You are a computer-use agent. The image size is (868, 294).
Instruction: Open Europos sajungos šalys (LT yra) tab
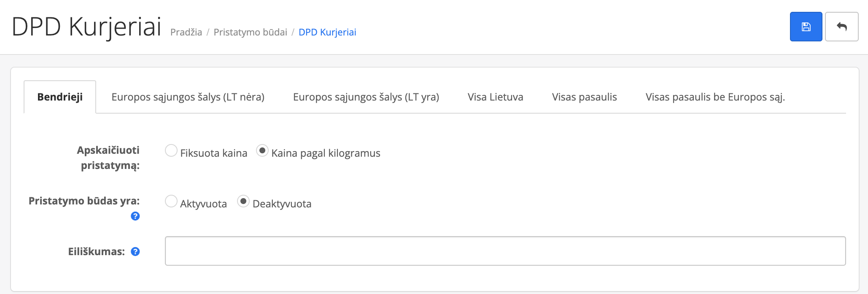(366, 97)
